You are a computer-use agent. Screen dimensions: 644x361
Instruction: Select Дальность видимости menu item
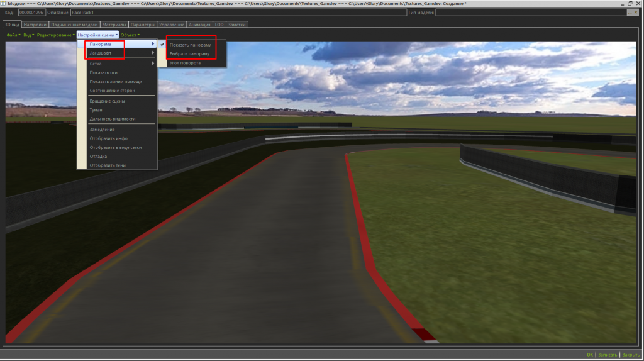[x=118, y=119]
